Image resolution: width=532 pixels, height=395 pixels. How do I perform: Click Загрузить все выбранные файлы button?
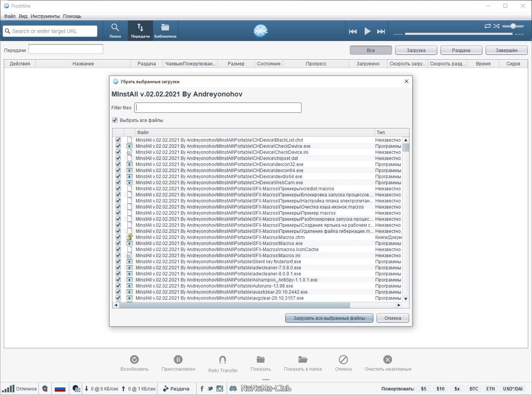329,318
